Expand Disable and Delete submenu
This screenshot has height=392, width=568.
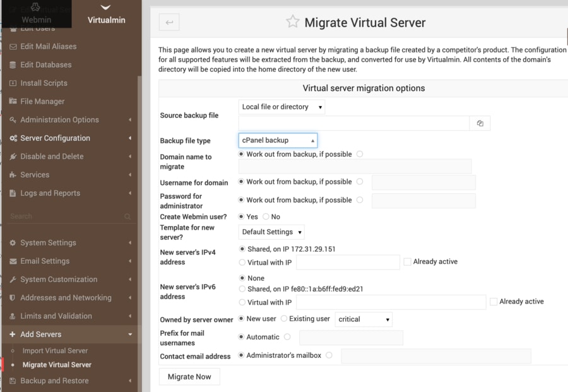130,157
